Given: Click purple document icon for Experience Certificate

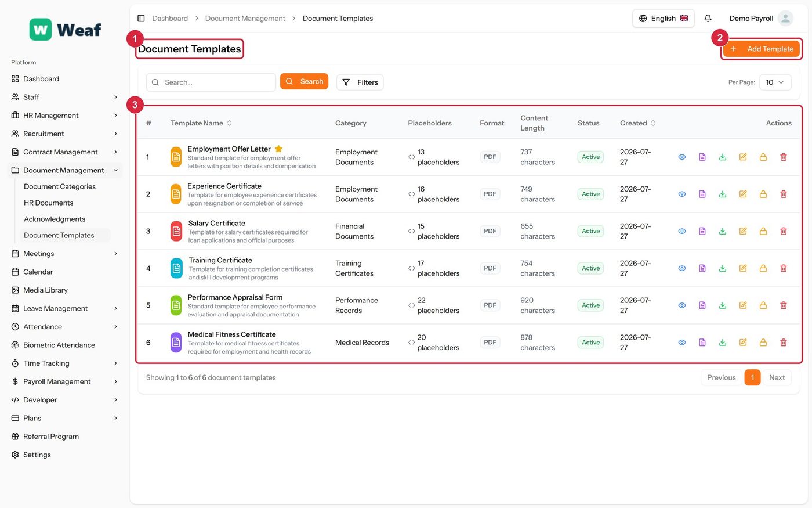Looking at the screenshot, I should pos(702,194).
